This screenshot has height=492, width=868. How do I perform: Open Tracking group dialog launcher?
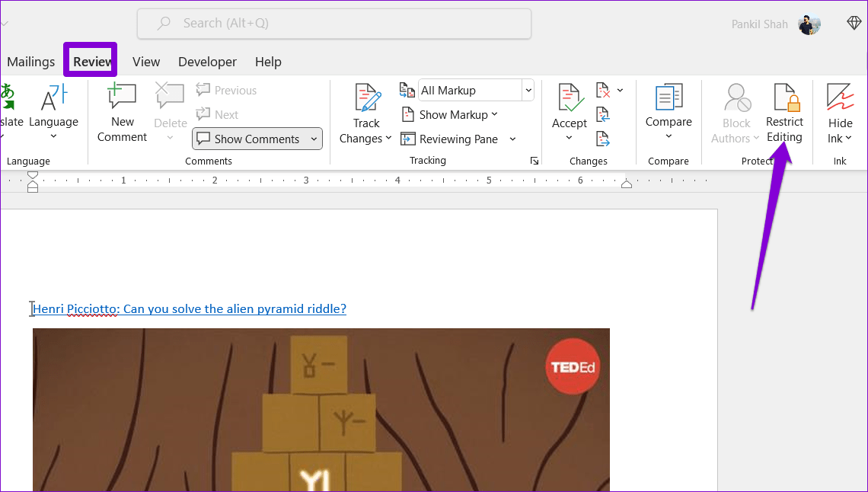click(x=535, y=161)
